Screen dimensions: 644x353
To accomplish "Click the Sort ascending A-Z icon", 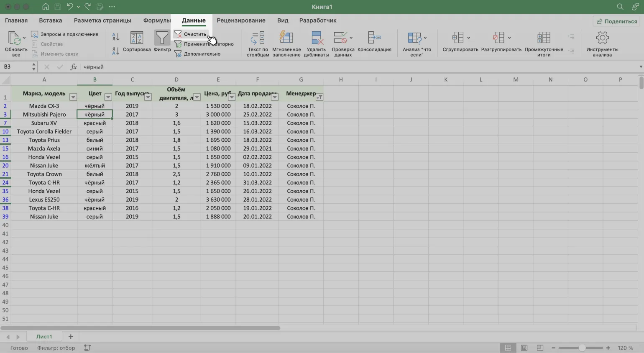I will click(x=116, y=37).
